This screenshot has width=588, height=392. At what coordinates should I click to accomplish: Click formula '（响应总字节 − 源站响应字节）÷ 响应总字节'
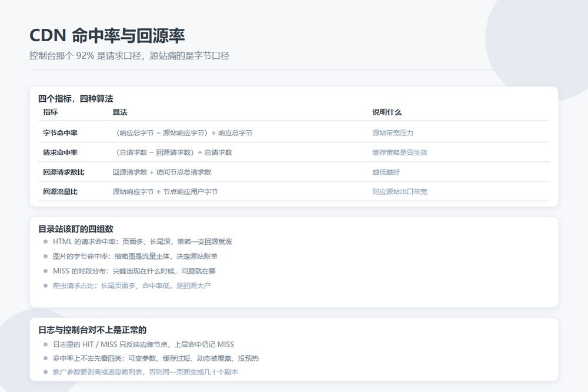[183, 132]
